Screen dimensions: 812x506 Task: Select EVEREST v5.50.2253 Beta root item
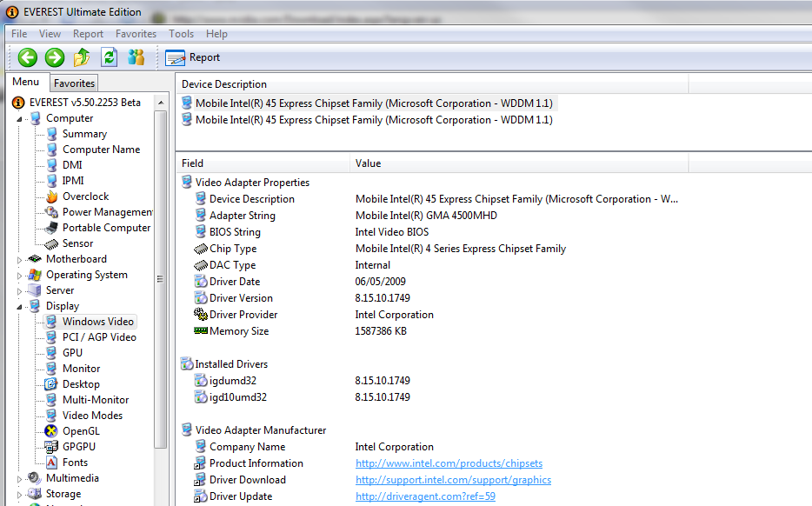click(85, 102)
